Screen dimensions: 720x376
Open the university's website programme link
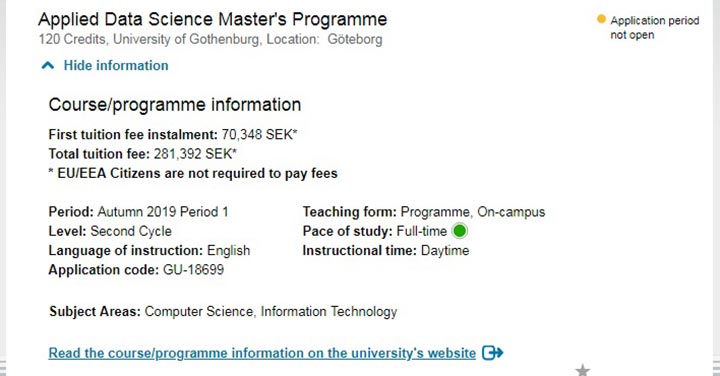pos(262,353)
